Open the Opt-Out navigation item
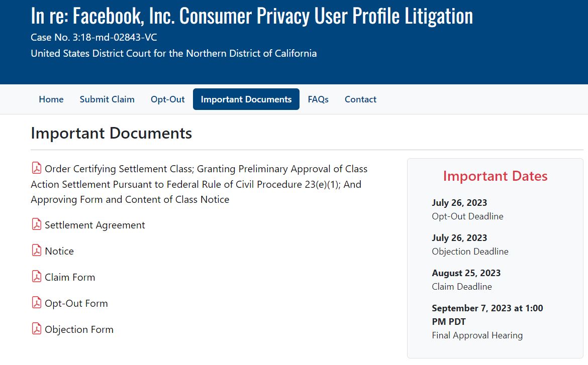588x365 pixels. [x=168, y=99]
